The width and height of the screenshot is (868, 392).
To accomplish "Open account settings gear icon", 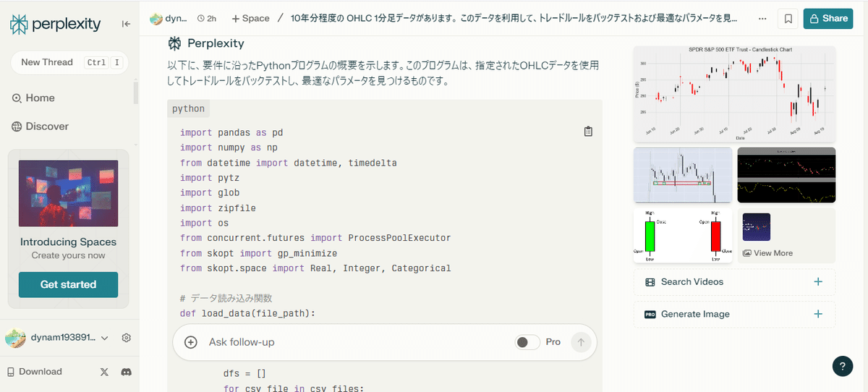I will click(127, 338).
